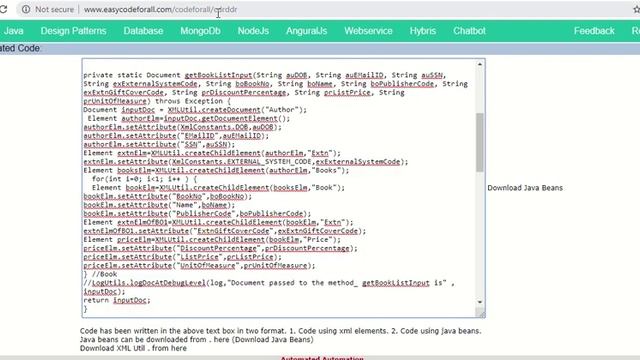Open the Java menu

coord(13,31)
